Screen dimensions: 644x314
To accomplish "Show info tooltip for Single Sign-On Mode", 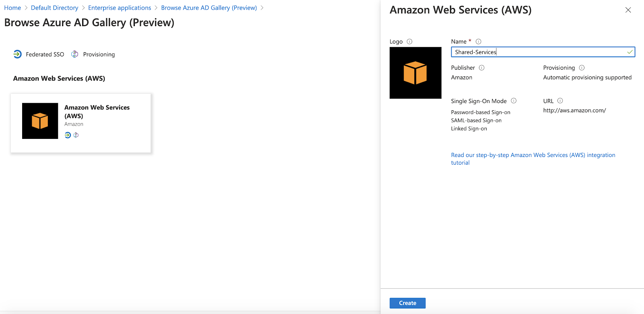I will point(514,101).
